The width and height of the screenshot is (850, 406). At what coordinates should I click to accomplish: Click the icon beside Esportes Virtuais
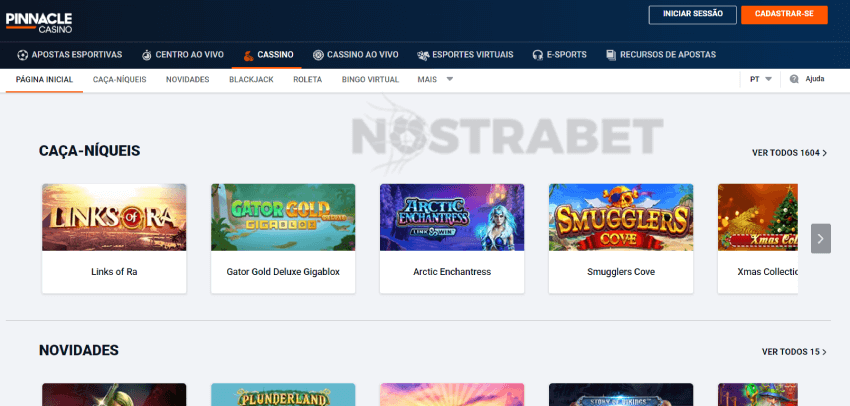(423, 55)
